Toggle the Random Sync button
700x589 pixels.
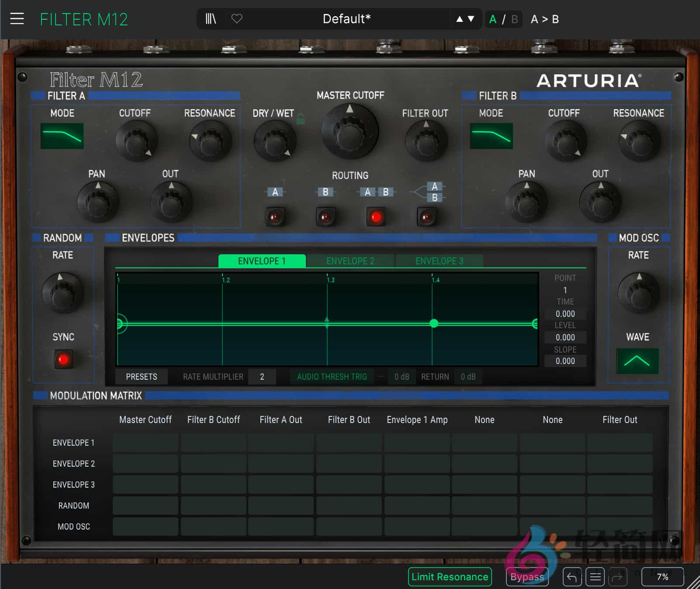pyautogui.click(x=63, y=359)
